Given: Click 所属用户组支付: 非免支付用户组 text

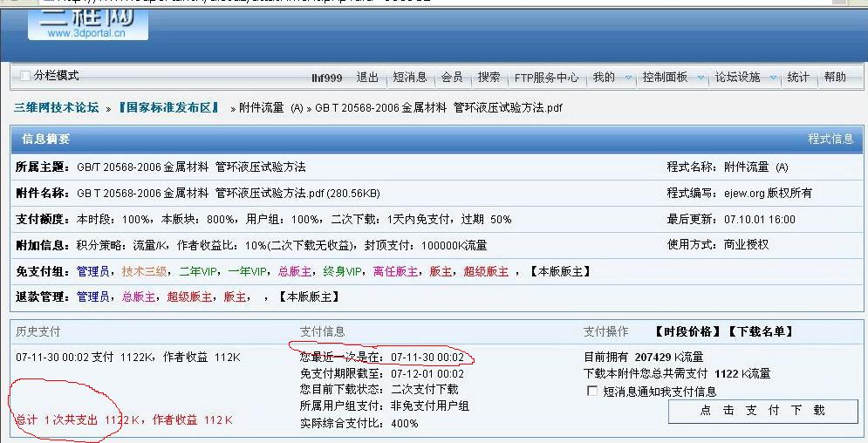Looking at the screenshot, I should coord(385,406).
